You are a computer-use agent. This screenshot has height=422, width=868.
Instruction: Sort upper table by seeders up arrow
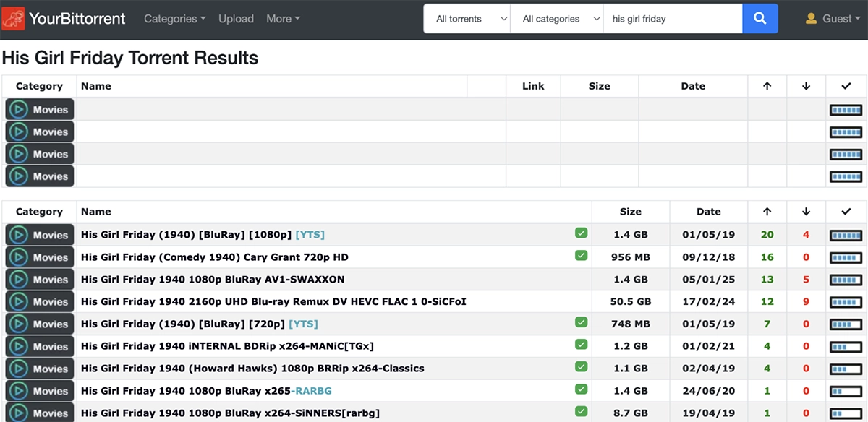click(x=767, y=86)
